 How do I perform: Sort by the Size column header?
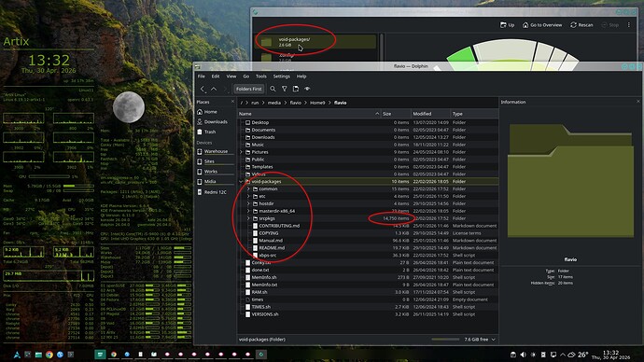pyautogui.click(x=396, y=114)
